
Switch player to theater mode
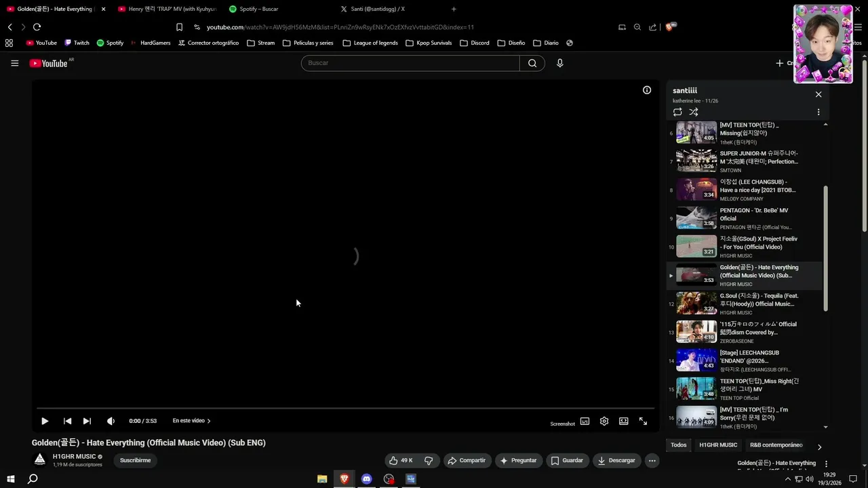623,421
